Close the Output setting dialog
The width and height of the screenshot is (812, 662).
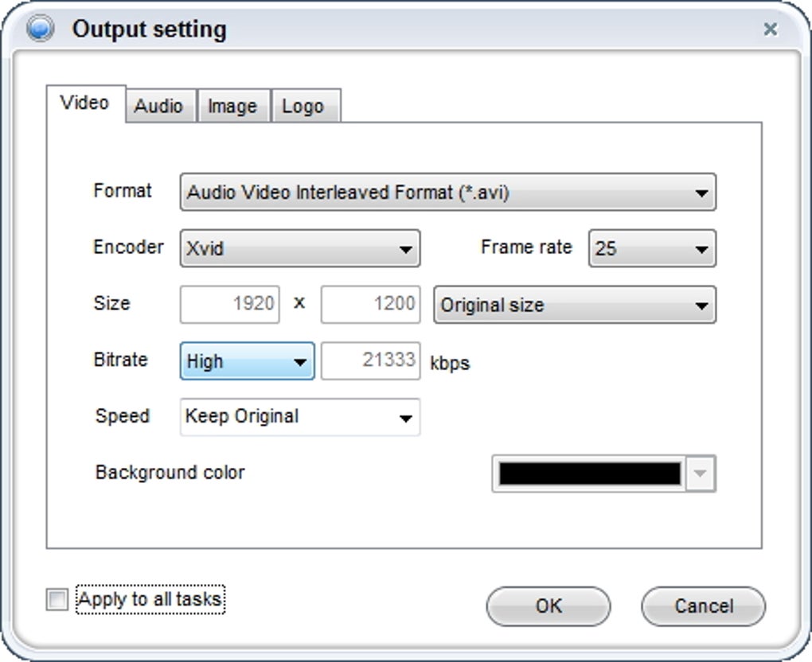(x=770, y=29)
